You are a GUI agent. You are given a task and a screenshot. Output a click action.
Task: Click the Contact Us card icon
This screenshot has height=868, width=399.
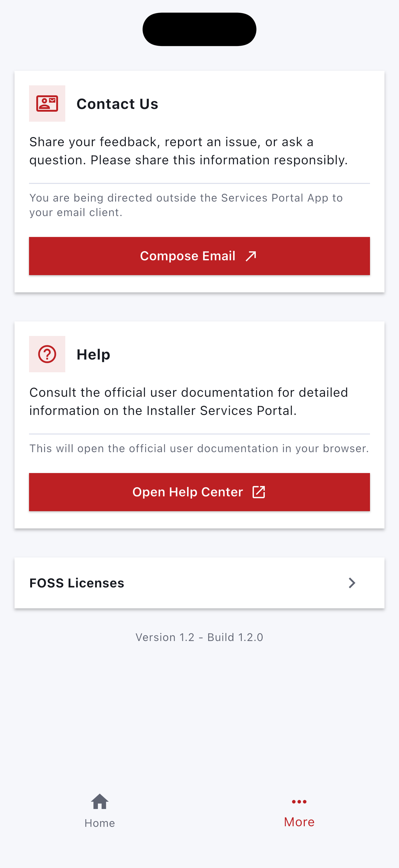click(47, 104)
